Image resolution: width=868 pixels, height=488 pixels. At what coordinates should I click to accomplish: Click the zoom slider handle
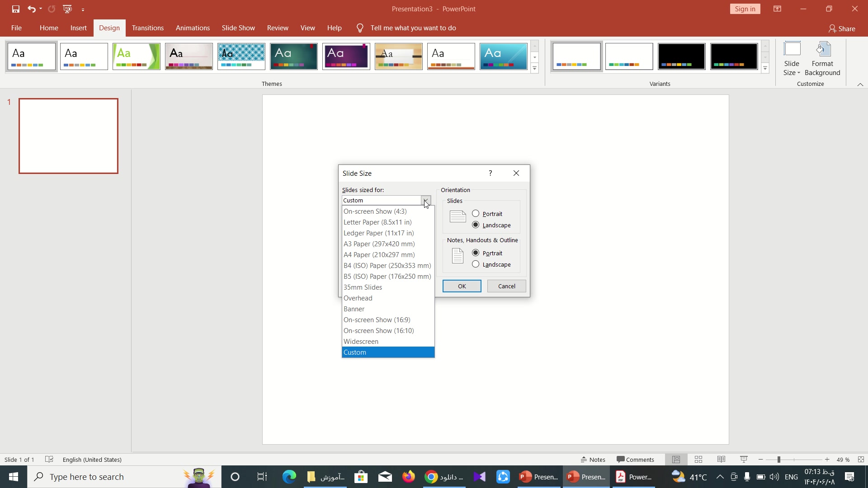click(x=778, y=460)
